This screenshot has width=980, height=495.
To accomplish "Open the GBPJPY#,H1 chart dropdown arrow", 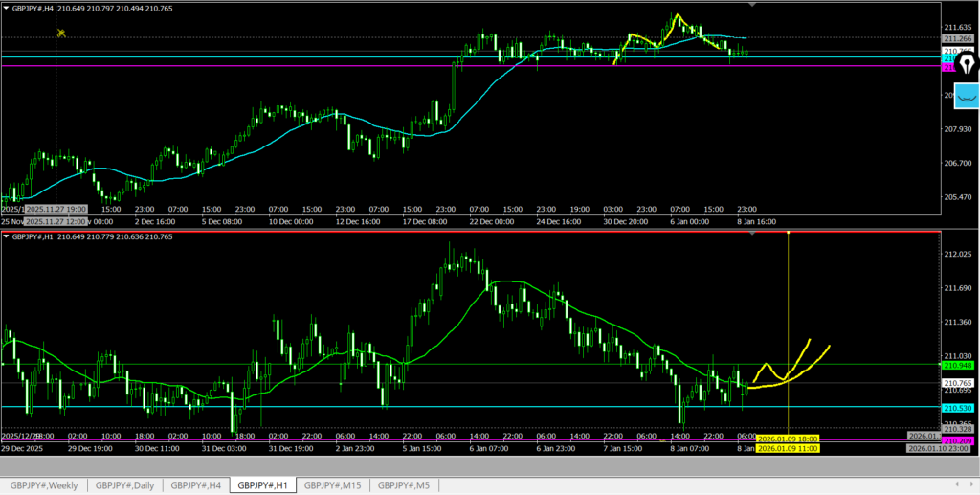I will click(6, 236).
